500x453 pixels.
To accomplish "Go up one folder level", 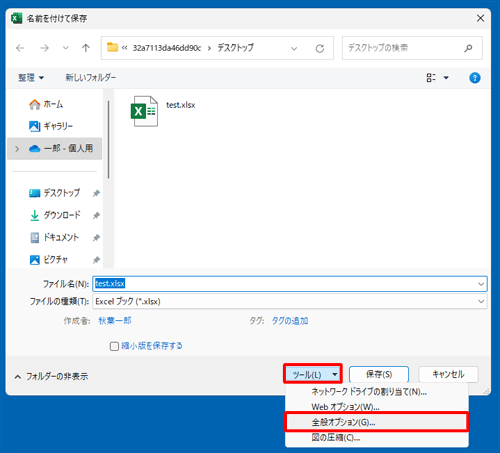I will [86, 48].
